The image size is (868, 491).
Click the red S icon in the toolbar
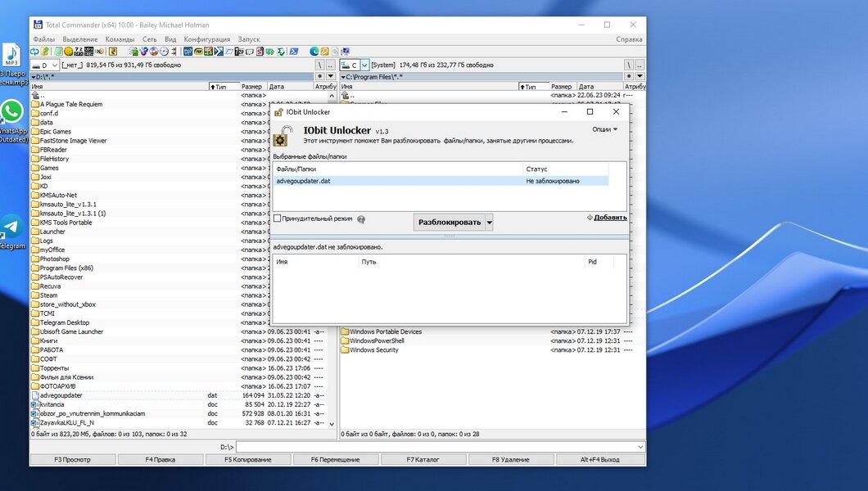pos(260,52)
